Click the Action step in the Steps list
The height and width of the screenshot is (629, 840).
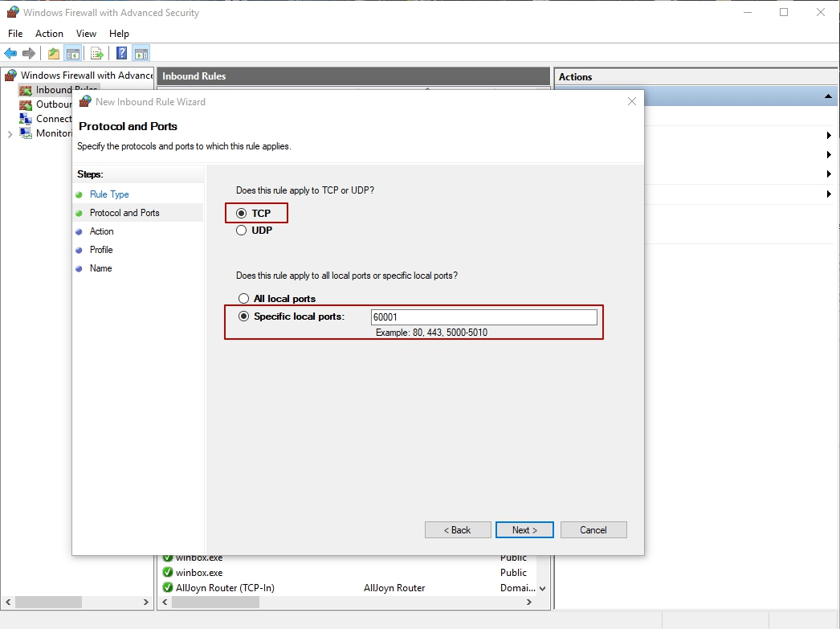102,231
